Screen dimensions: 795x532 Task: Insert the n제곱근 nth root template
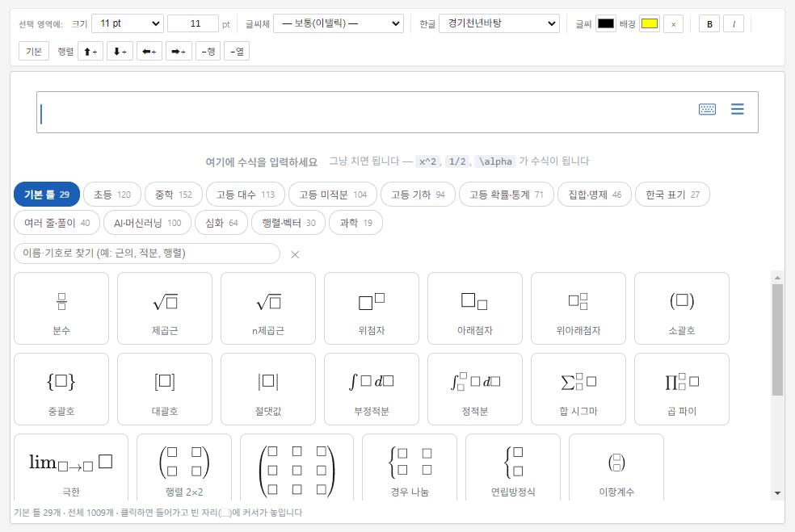click(268, 308)
